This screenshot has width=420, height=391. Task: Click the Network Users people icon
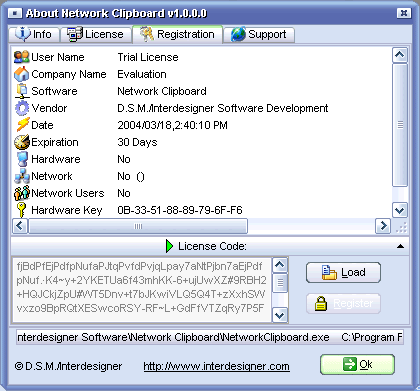click(x=22, y=193)
